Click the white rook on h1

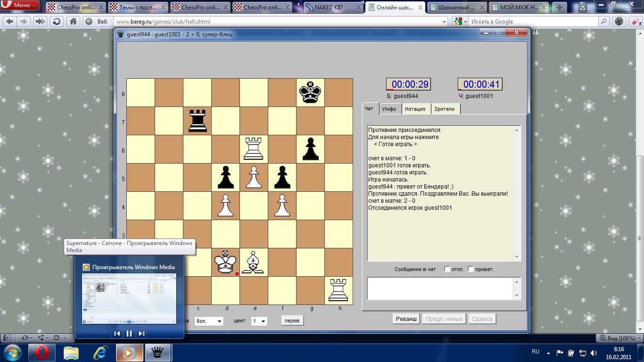[x=339, y=290]
